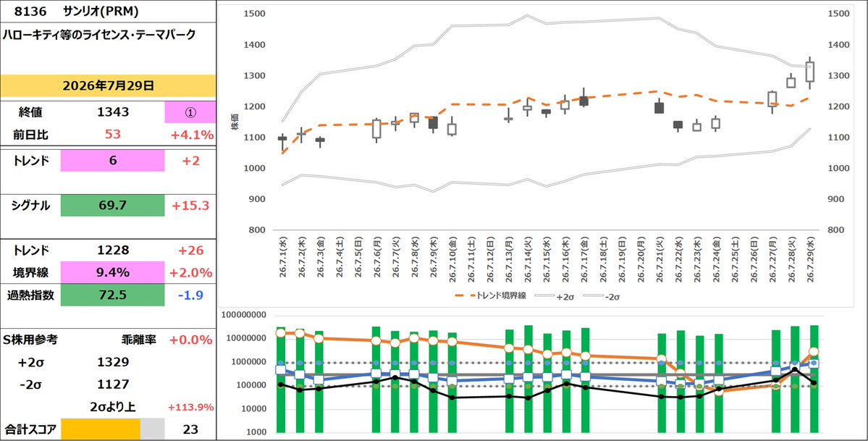Select the green signal cell 69.7
The height and width of the screenshot is (441, 868).
point(112,206)
